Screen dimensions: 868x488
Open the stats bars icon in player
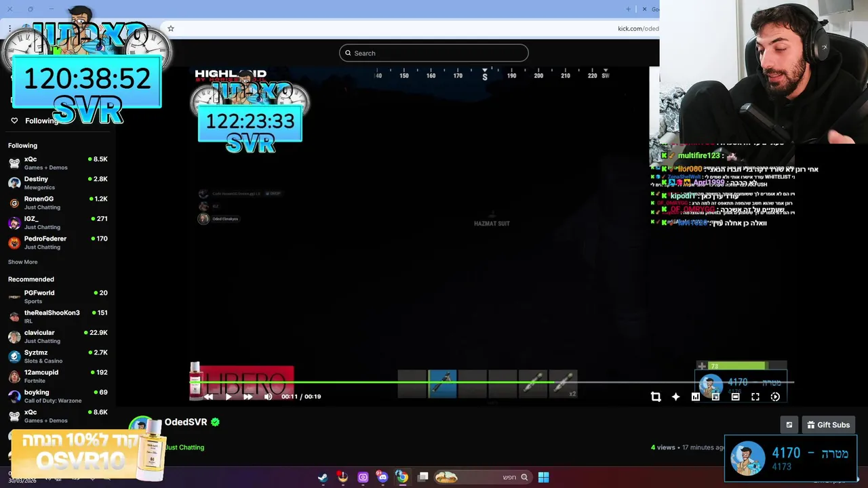(695, 396)
